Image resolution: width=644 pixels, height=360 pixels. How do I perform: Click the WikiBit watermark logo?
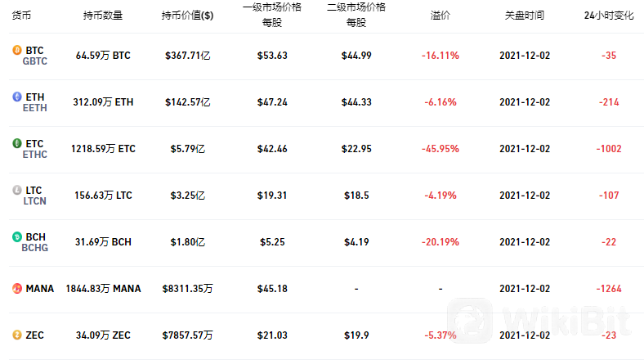point(539,321)
